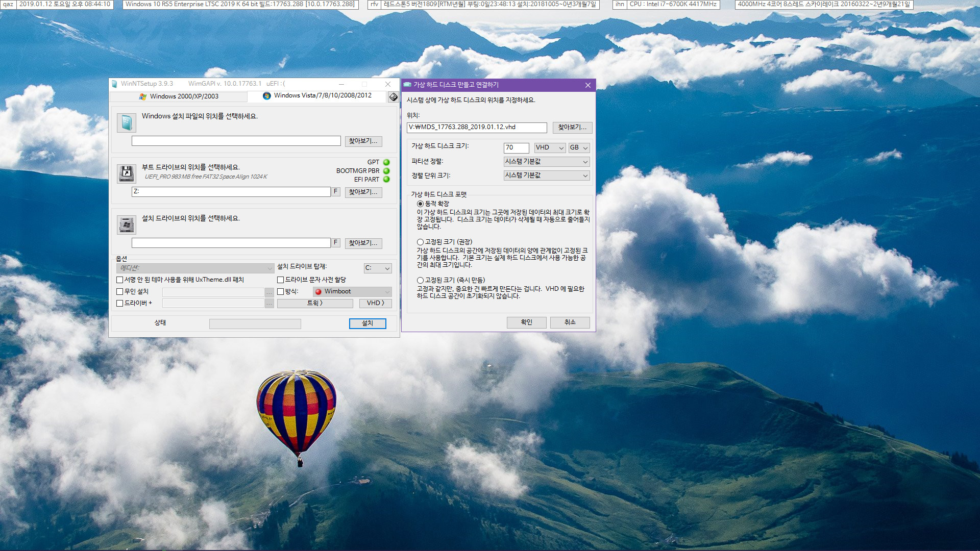The height and width of the screenshot is (551, 980).
Task: Toggle the mode (방식) checkbox
Action: [280, 292]
